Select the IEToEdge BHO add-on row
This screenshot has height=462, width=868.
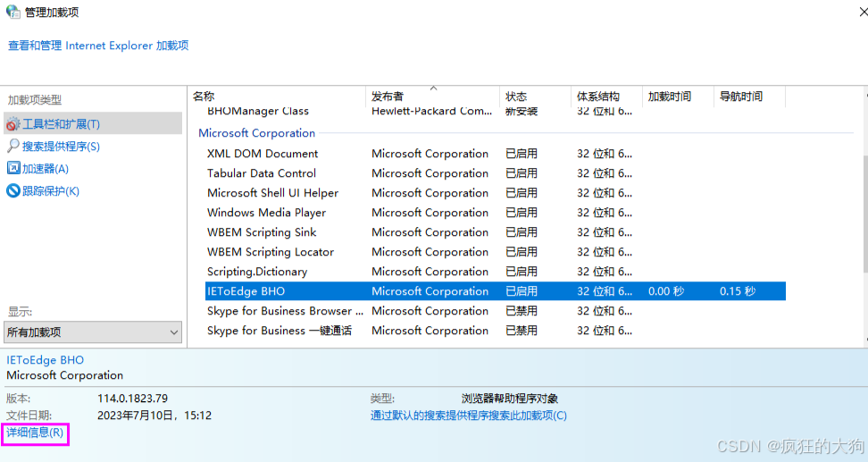495,291
